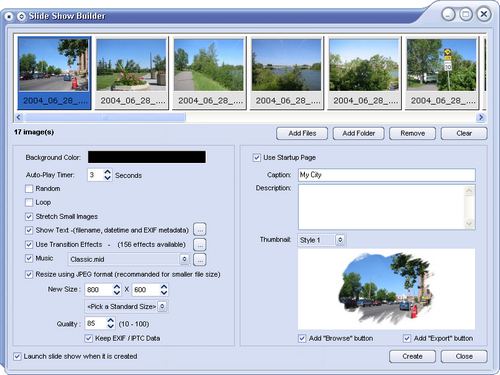Select second thumbnail with flower planter
Screen dimensions: 500x375
click(x=131, y=73)
